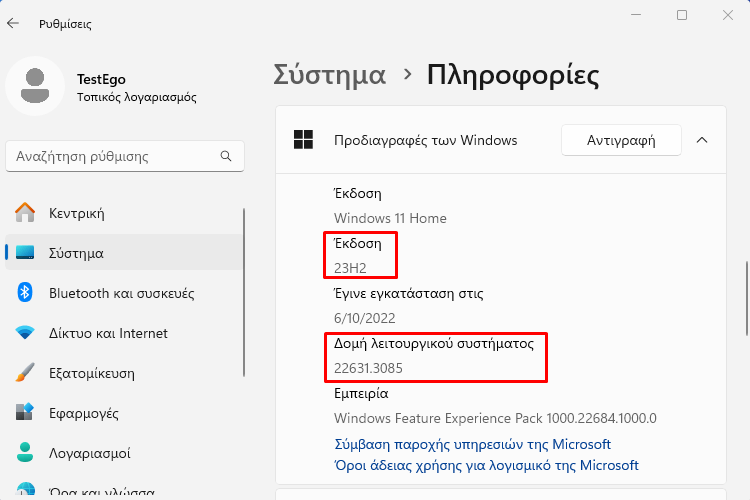Open Bluetooth και συσκευές section

124,293
